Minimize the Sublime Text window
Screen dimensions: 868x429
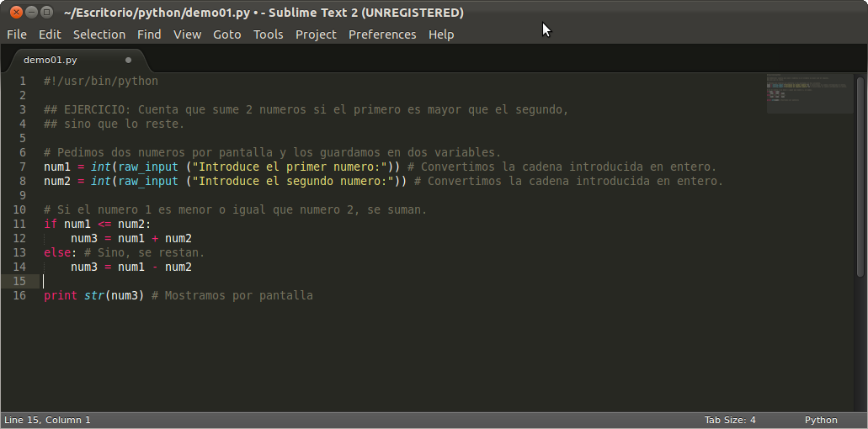pos(31,12)
